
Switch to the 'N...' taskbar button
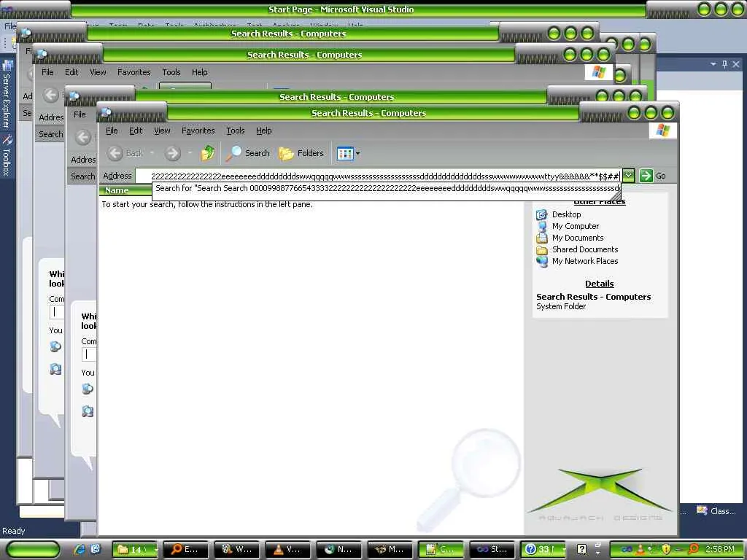[338, 550]
